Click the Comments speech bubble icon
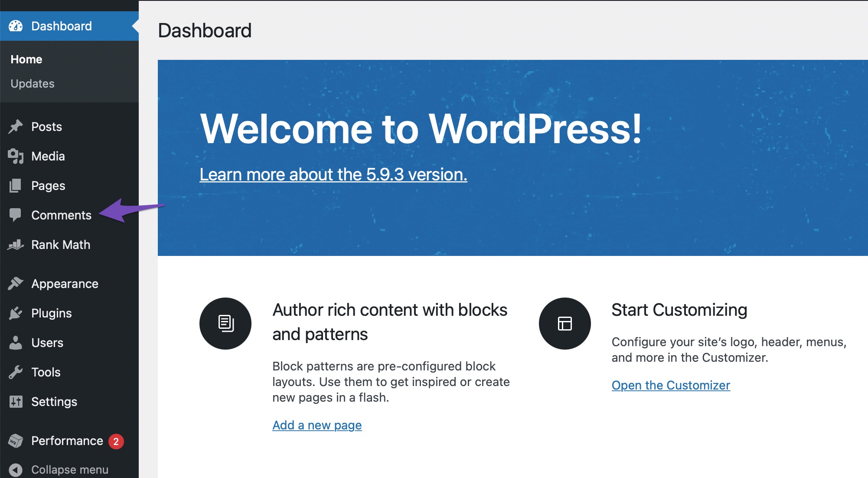The height and width of the screenshot is (478, 868). pos(16,215)
